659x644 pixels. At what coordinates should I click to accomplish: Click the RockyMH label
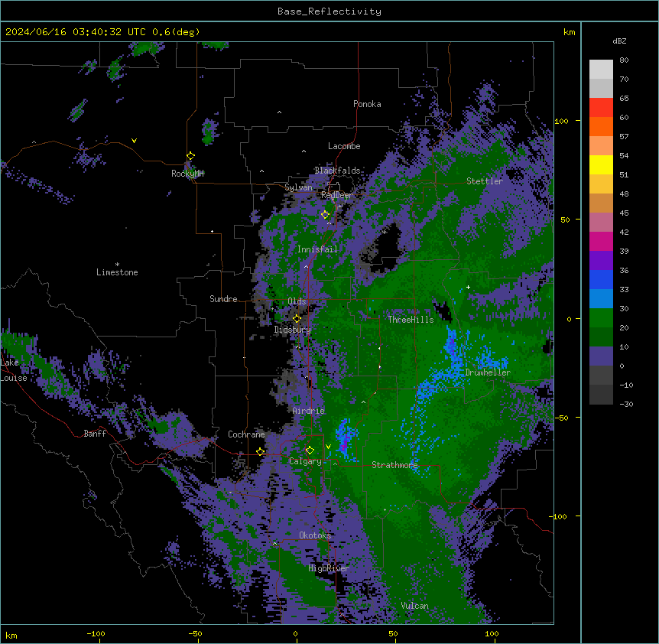coord(187,174)
